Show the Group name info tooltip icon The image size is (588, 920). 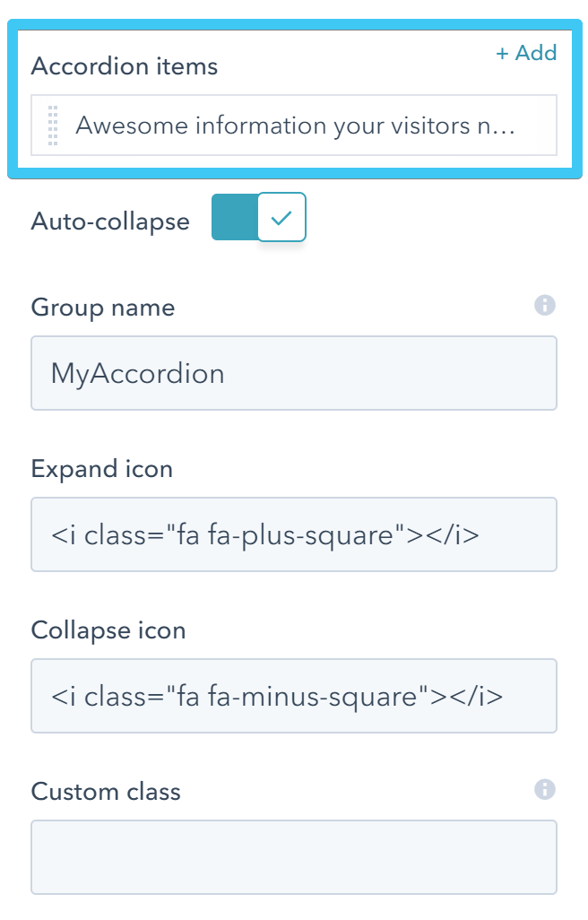pos(544,306)
